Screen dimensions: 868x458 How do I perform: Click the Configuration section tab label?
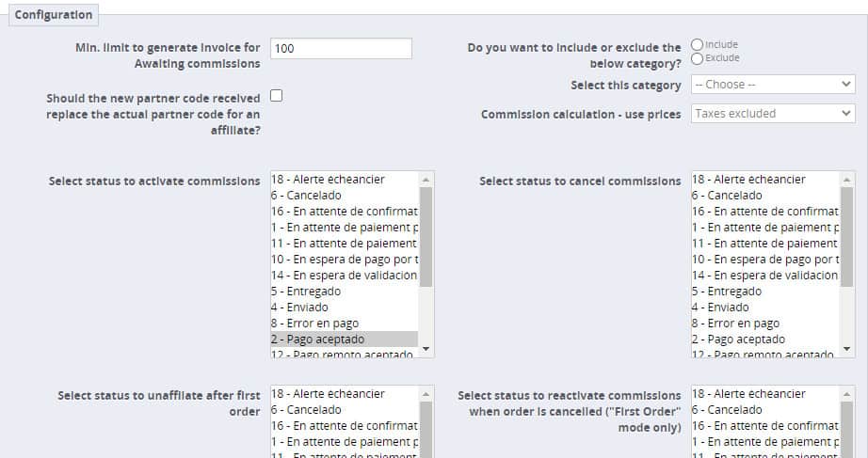[x=54, y=15]
